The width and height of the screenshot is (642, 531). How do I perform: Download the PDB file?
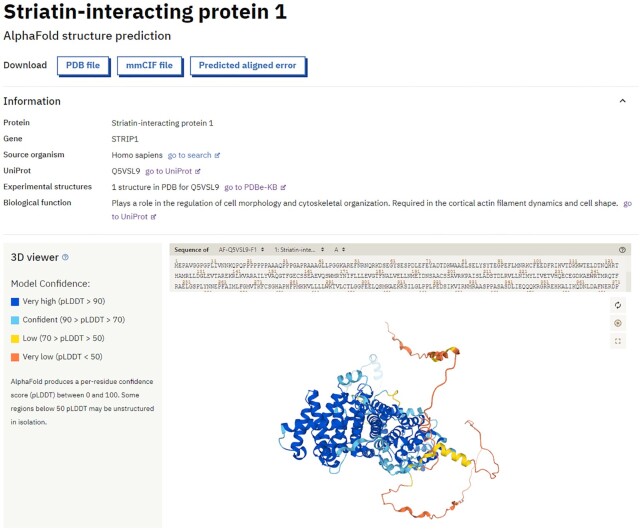[x=83, y=66]
